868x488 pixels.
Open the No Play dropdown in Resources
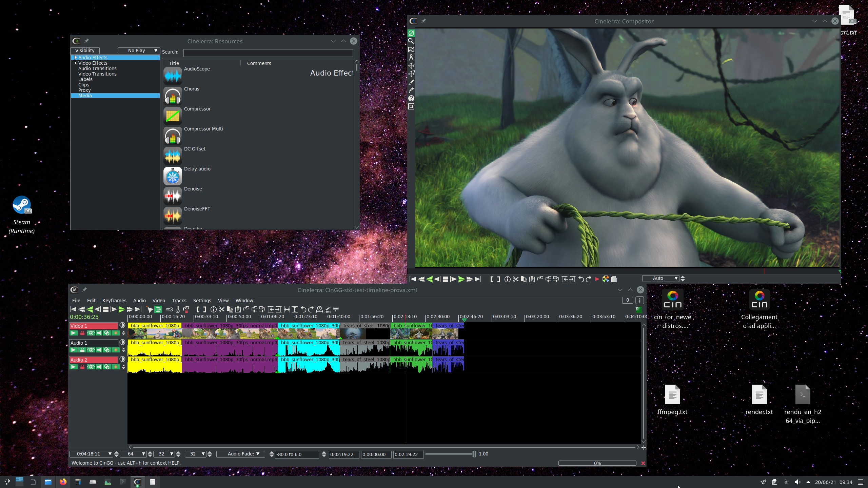click(139, 50)
